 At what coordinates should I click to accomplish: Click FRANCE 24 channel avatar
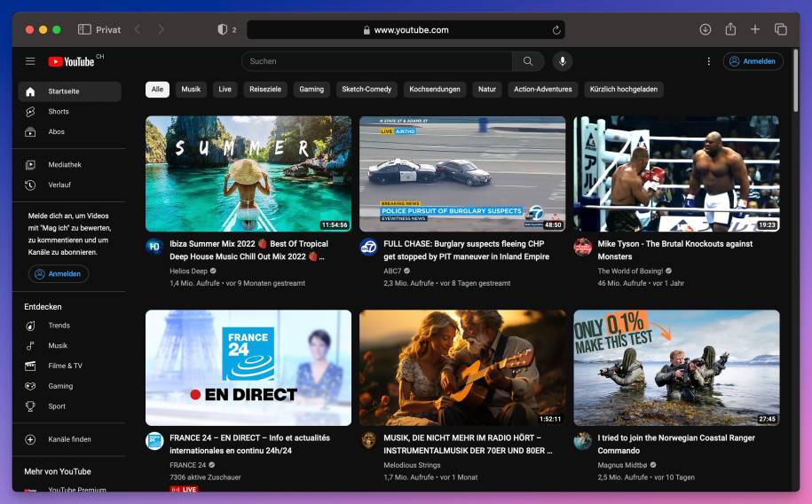point(154,441)
